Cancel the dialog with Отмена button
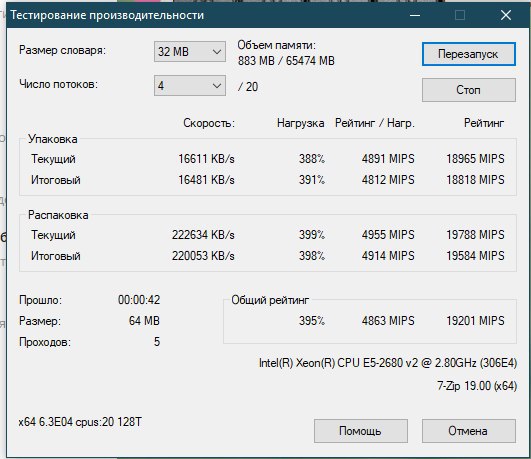The image size is (531, 459). 469,431
